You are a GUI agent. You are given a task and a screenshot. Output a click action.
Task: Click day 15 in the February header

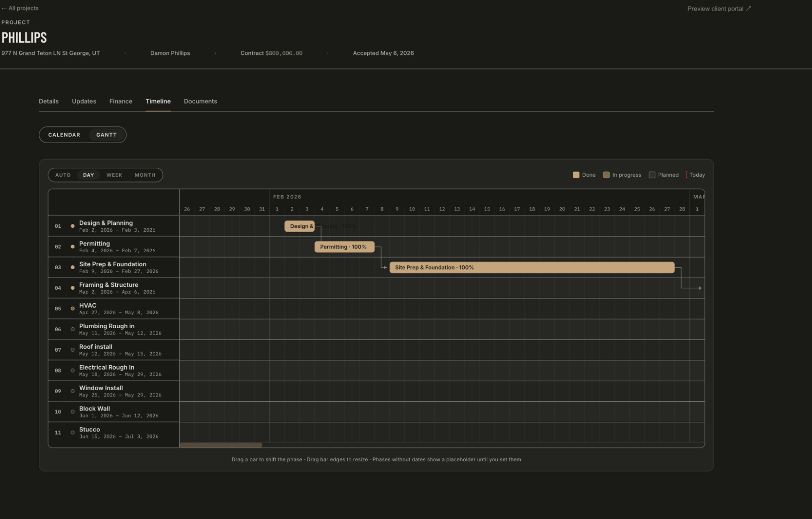click(487, 210)
